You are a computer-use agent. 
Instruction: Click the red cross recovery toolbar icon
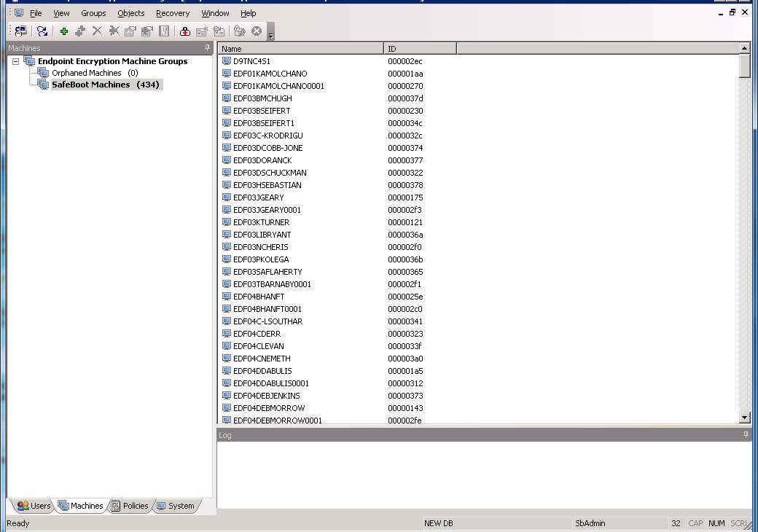tap(185, 31)
